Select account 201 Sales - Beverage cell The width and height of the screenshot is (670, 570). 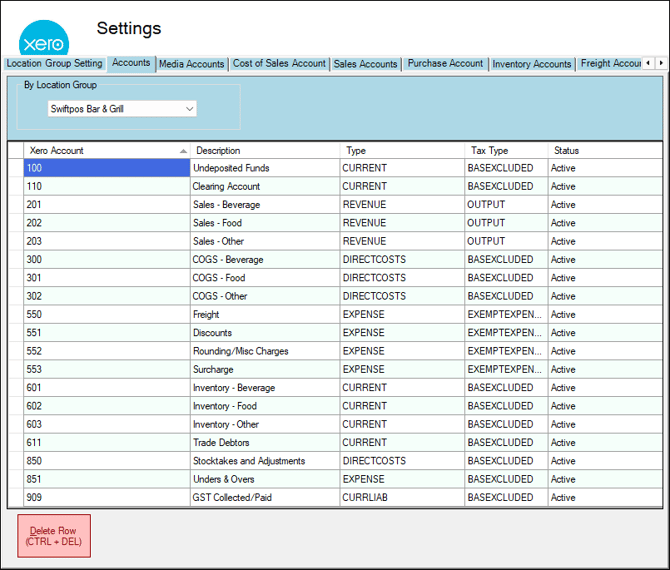106,205
